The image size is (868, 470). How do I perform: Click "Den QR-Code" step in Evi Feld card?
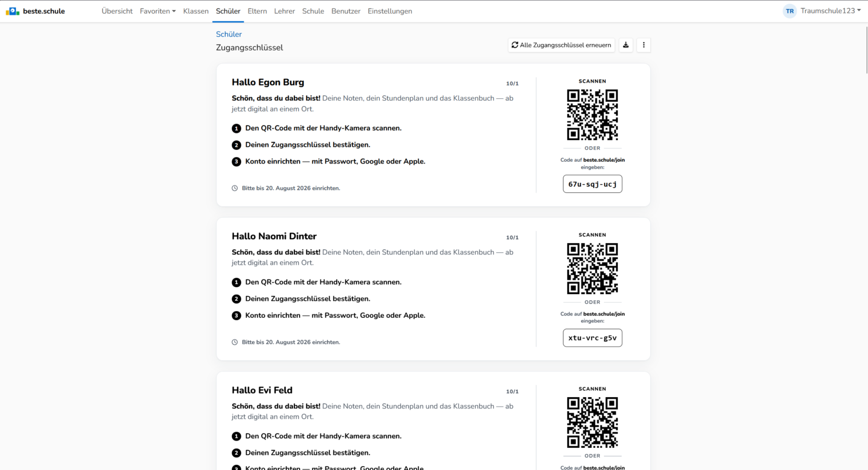tap(323, 436)
